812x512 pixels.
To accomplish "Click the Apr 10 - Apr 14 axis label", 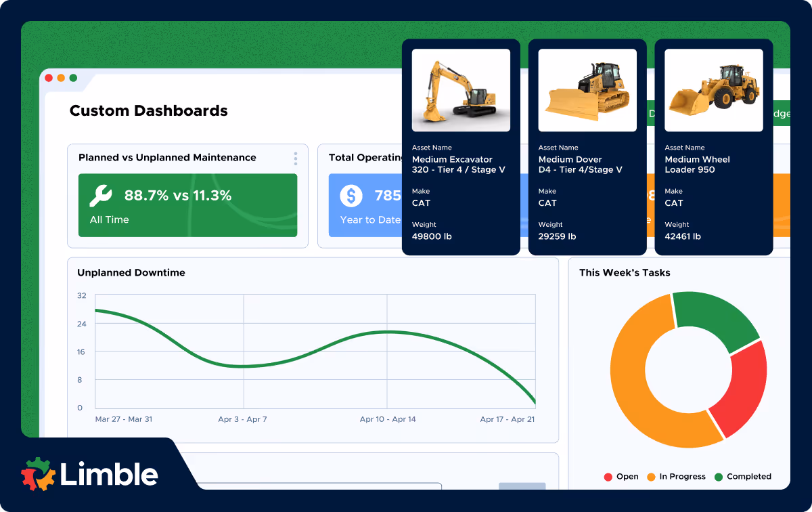I will [x=388, y=419].
